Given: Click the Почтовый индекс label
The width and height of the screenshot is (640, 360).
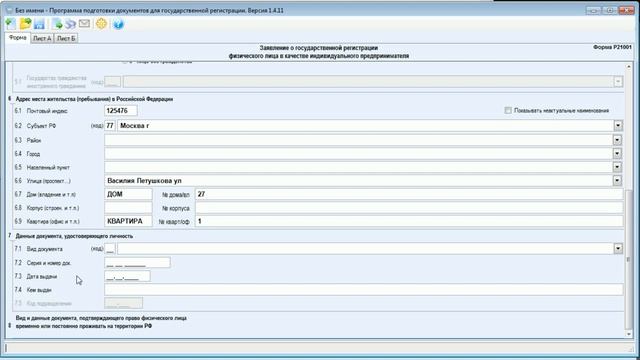Looking at the screenshot, I should [47, 111].
